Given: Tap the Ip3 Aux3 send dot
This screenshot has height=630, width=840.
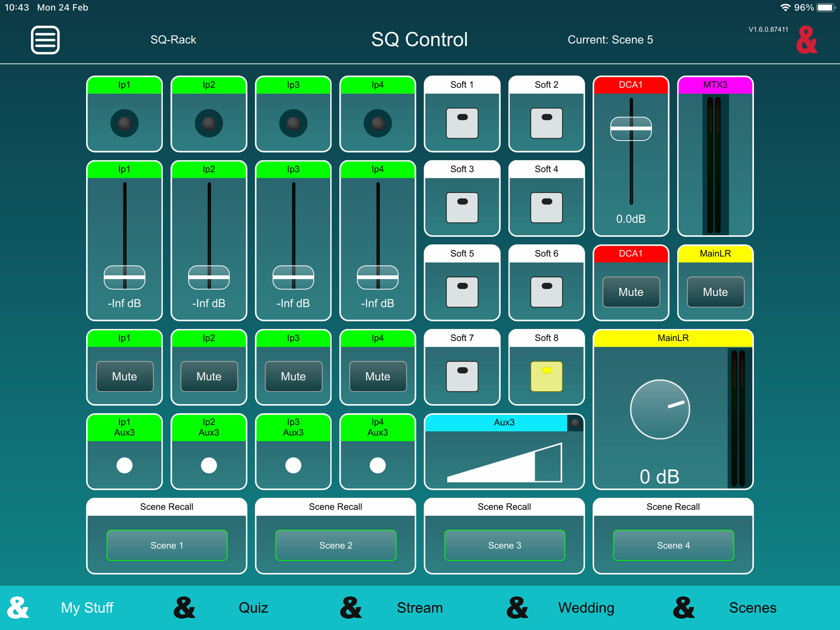Looking at the screenshot, I should (x=293, y=465).
